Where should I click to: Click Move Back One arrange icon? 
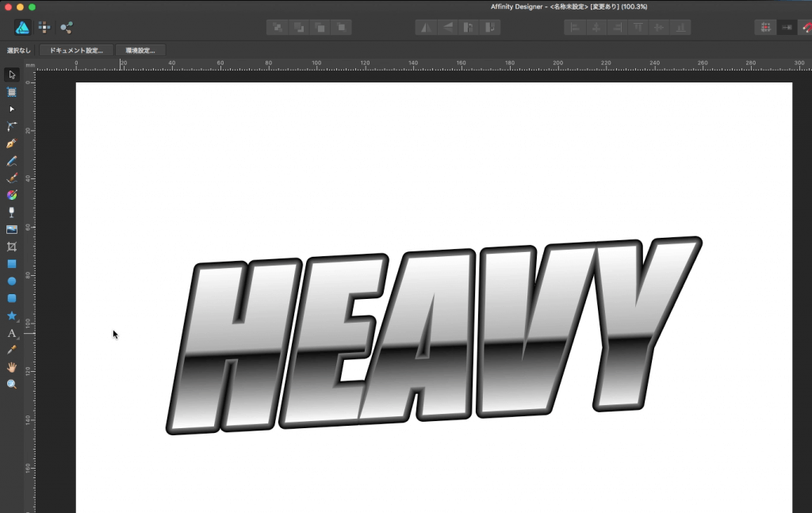pos(299,28)
